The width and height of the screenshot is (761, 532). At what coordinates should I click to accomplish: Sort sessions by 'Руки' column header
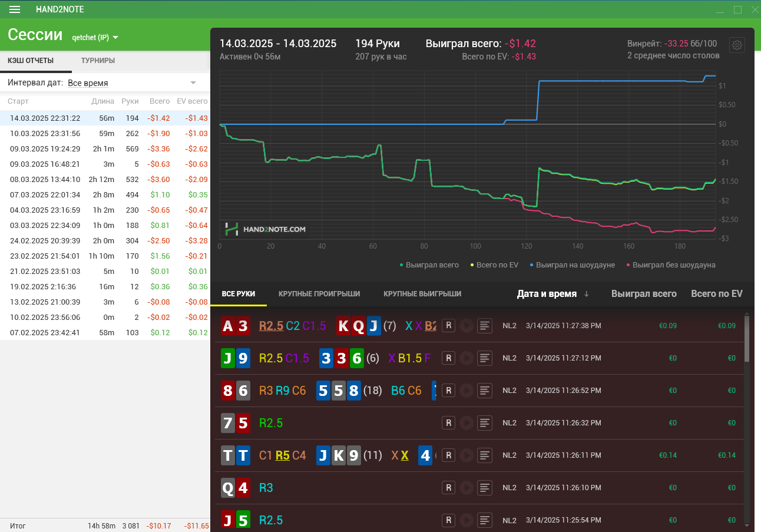pos(130,101)
